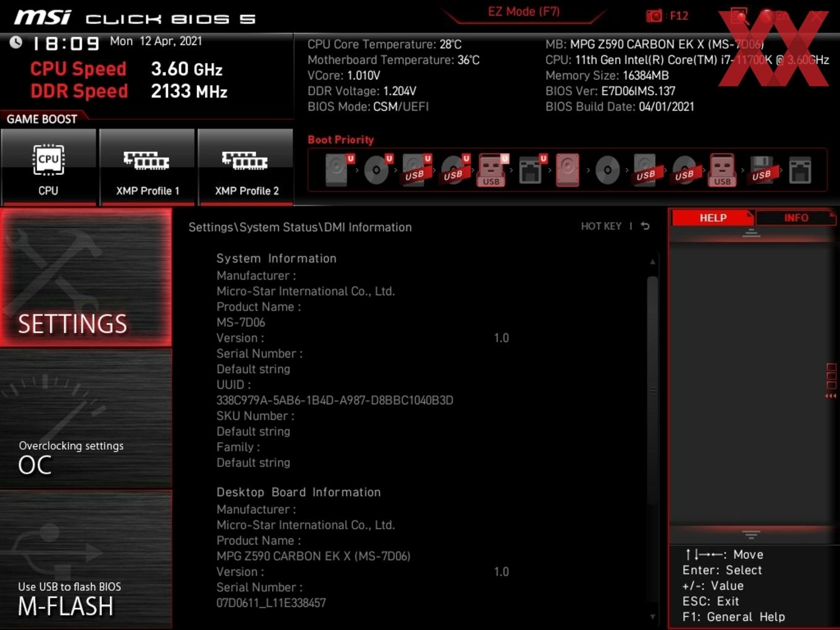Select UEFI USB key boot icon with U badge
The image size is (840, 630).
[x=492, y=170]
